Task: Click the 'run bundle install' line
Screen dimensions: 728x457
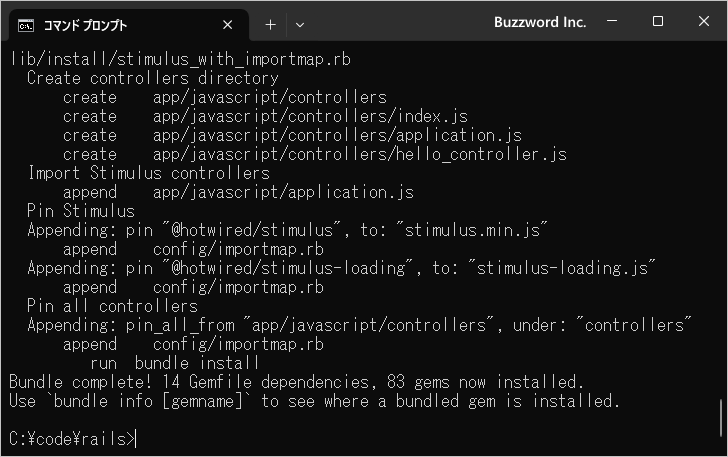Action: (175, 363)
